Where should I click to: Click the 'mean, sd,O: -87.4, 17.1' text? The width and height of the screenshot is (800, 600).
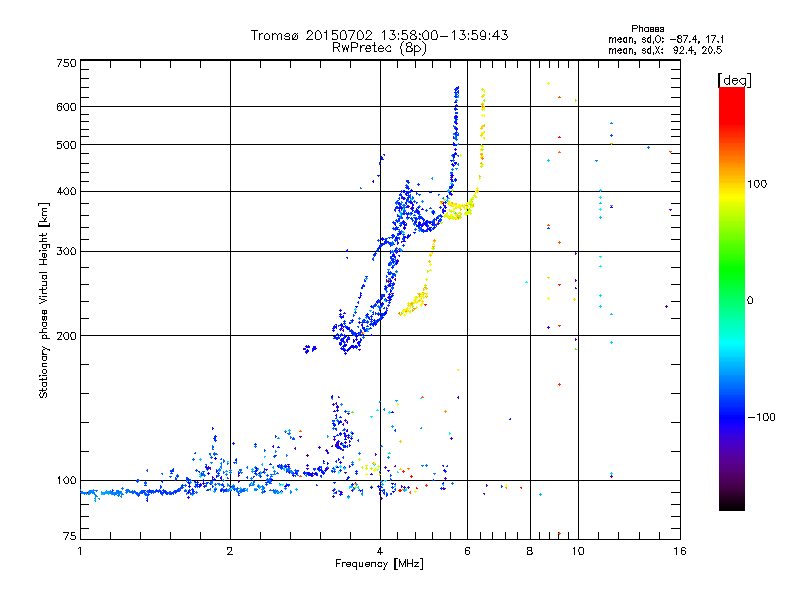(x=666, y=39)
